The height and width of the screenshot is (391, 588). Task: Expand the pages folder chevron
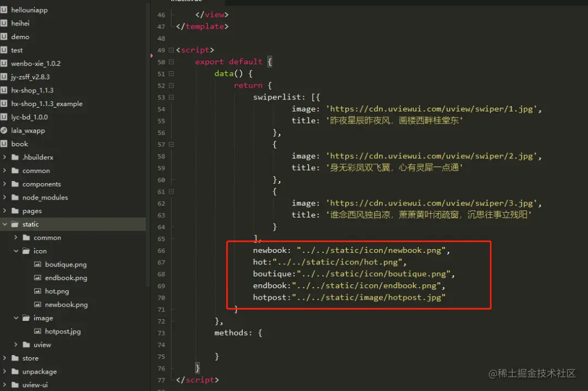4,211
